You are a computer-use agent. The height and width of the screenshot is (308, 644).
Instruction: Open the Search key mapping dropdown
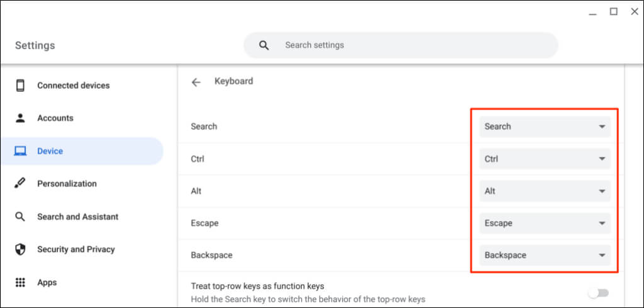coord(545,127)
